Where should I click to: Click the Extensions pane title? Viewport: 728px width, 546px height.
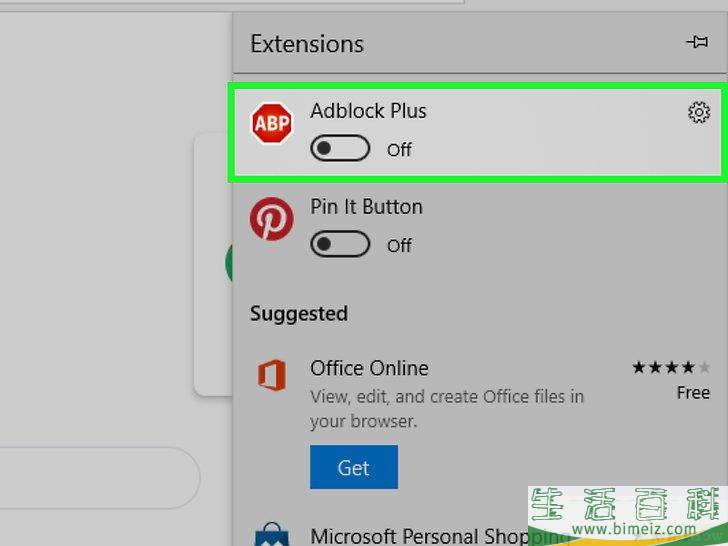click(x=307, y=44)
